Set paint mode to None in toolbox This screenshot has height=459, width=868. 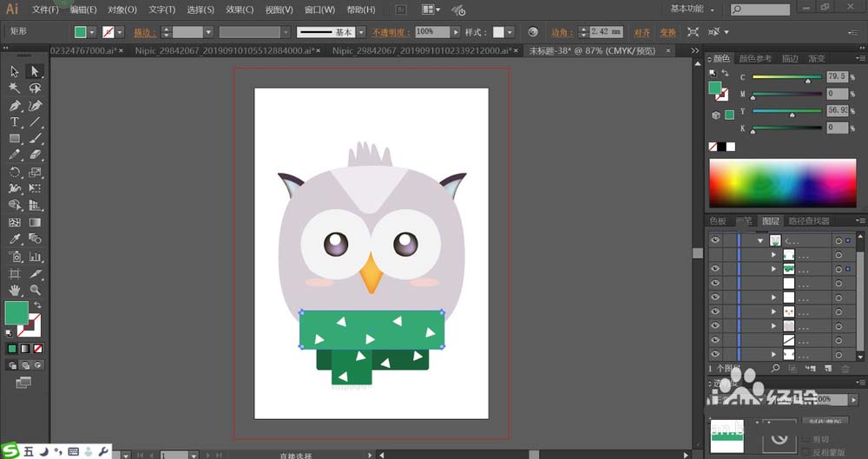[x=37, y=349]
